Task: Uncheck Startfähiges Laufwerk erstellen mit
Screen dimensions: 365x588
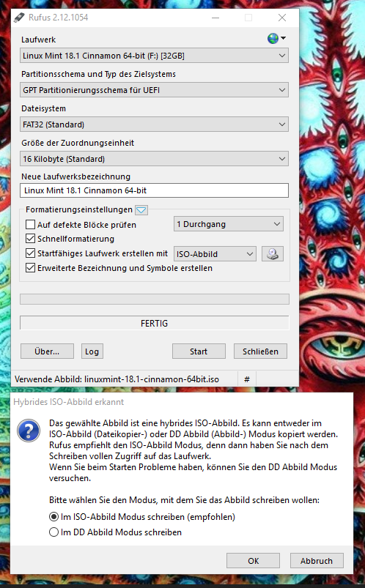Action: point(31,253)
